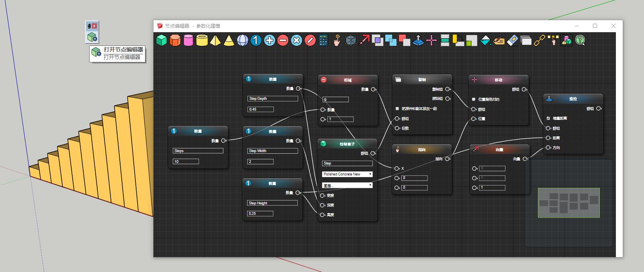Add a rotate node (yellow rectangle)
The width and height of the screenshot is (644, 272).
point(458,40)
